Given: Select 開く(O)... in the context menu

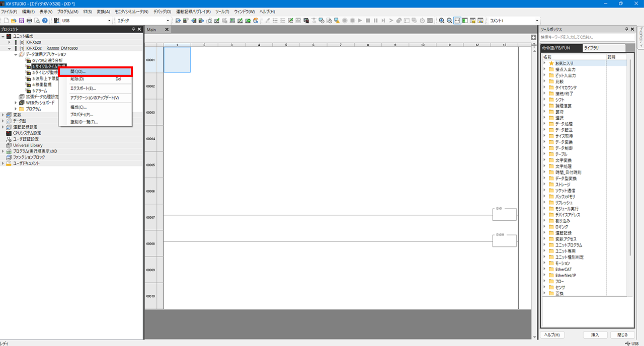Looking at the screenshot, I should coord(95,71).
